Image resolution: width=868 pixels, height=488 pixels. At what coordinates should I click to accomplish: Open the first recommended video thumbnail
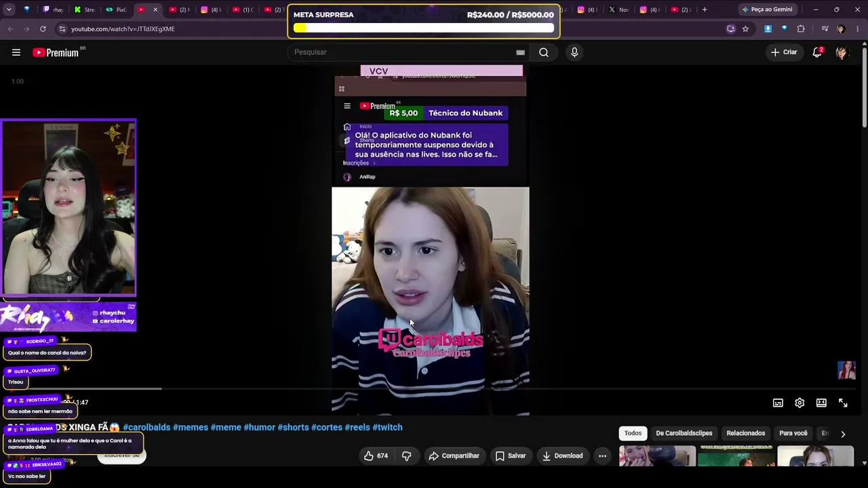click(x=657, y=456)
